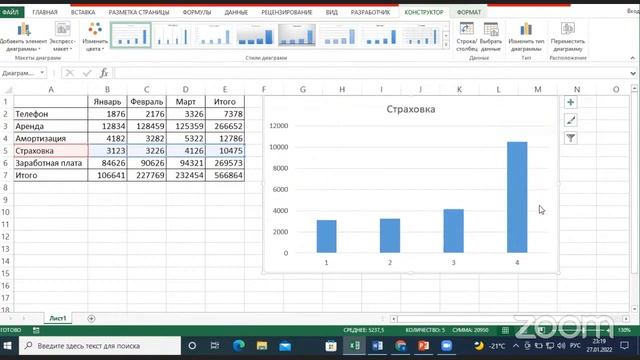Open the notification center on taskbar
640x360 pixels.
point(624,346)
